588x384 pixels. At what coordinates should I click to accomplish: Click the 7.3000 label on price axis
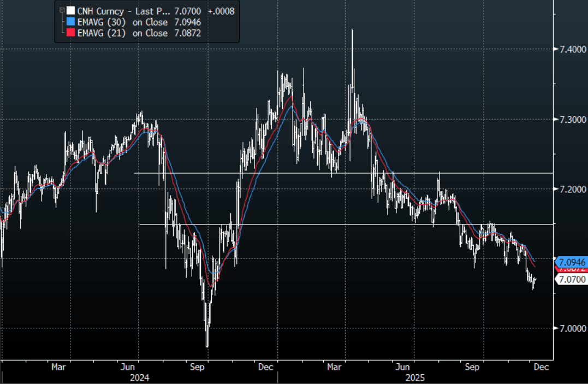click(571, 119)
